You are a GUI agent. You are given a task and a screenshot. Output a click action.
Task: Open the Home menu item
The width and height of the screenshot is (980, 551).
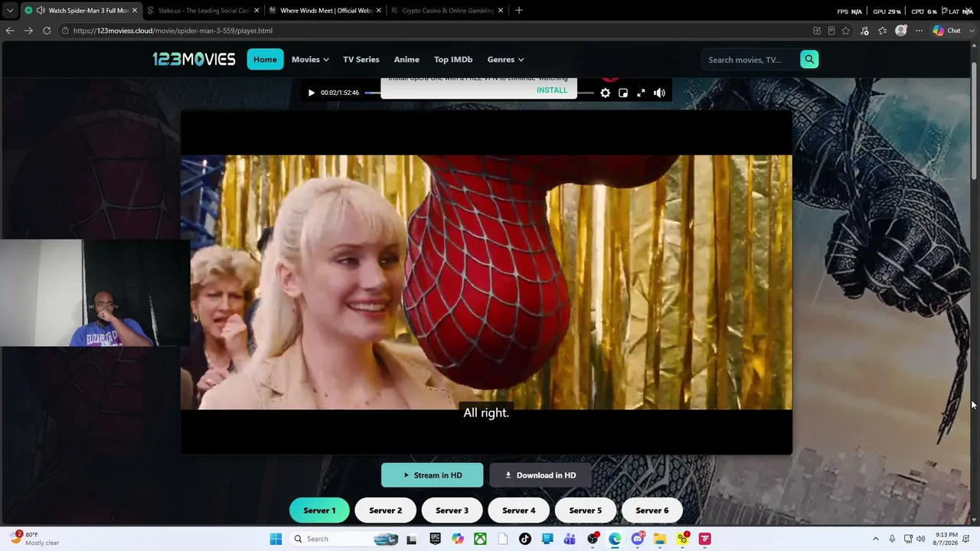click(x=265, y=60)
